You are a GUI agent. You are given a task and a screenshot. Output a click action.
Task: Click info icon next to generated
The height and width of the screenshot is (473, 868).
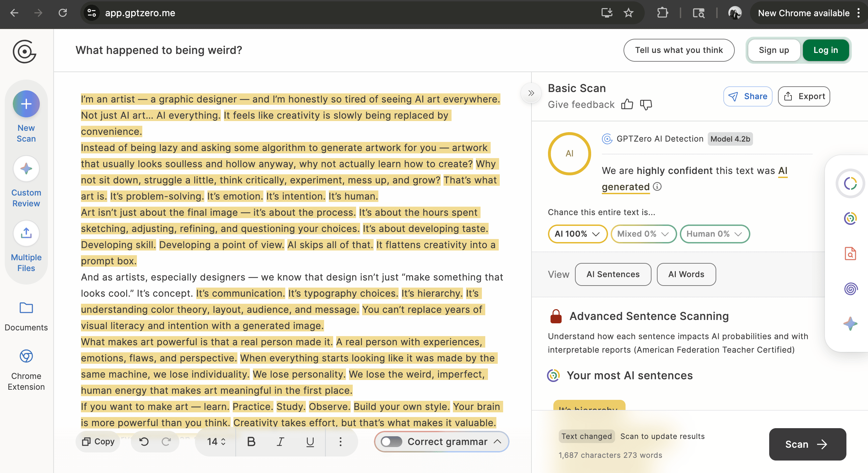point(657,186)
